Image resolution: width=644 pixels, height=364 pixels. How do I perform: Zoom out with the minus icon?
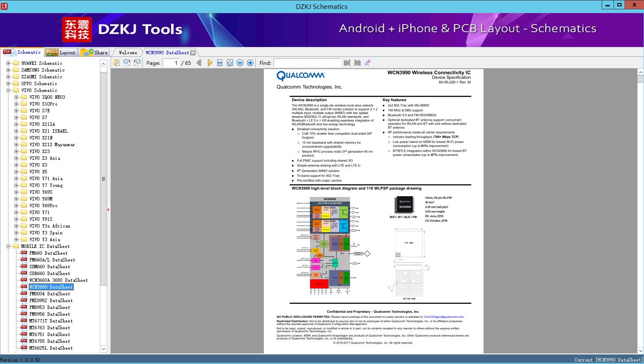pos(240,63)
